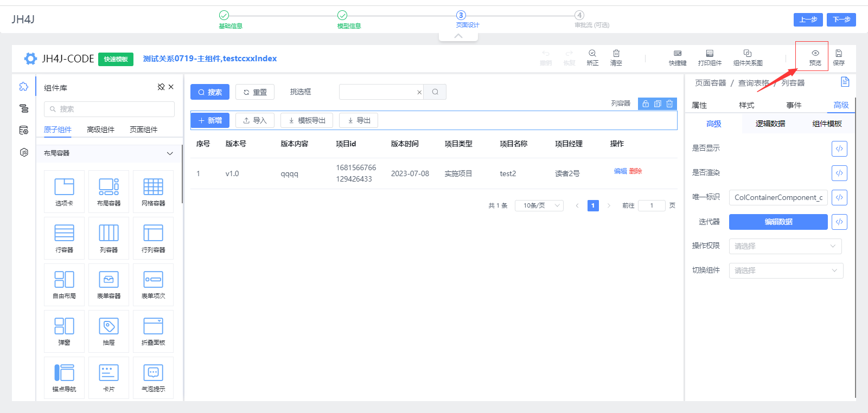
Task: Open the 10条/页 page size dropdown
Action: tap(539, 205)
